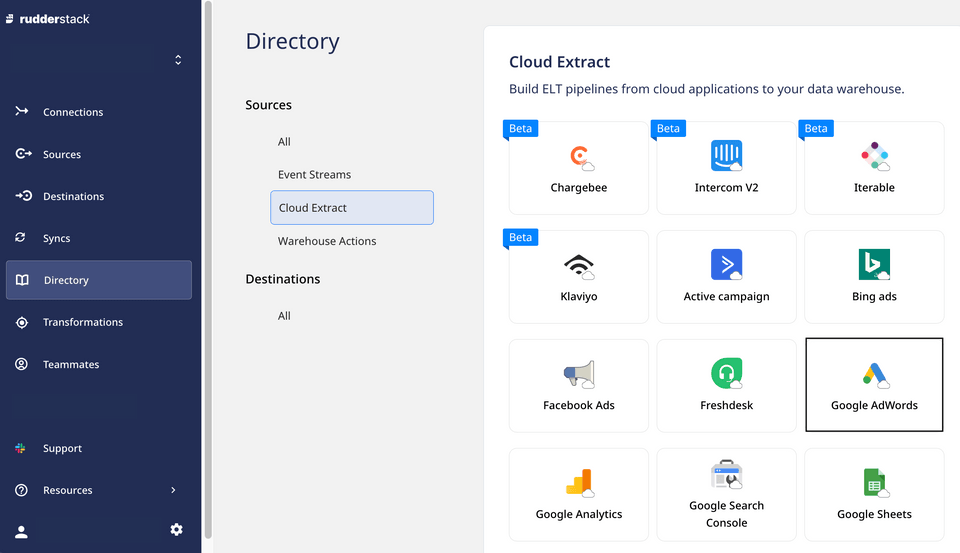960x553 pixels.
Task: Click the Directory book icon
Action: (22, 280)
